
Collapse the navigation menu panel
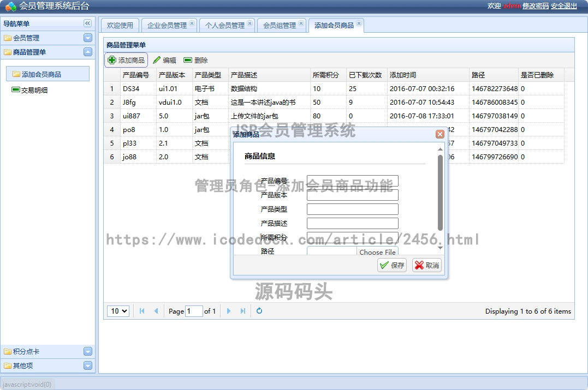coord(87,23)
